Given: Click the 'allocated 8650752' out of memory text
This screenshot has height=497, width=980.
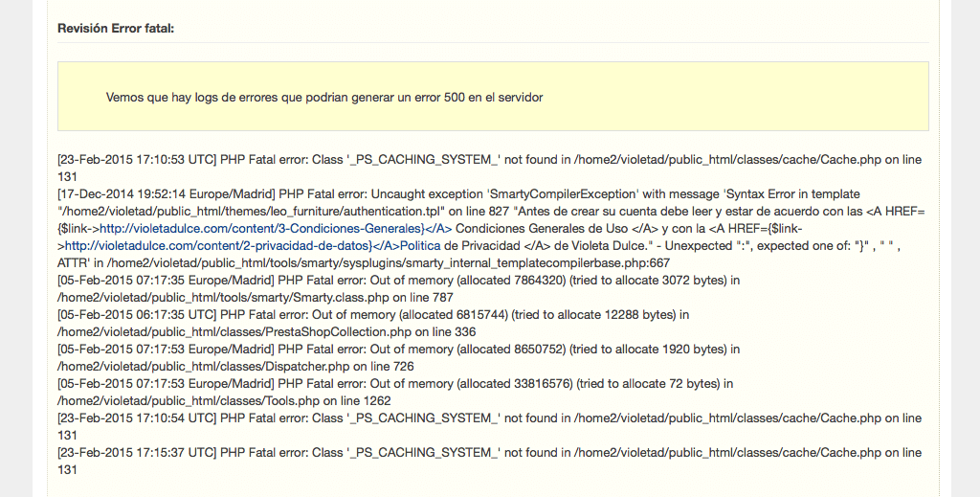Looking at the screenshot, I should tap(512, 350).
